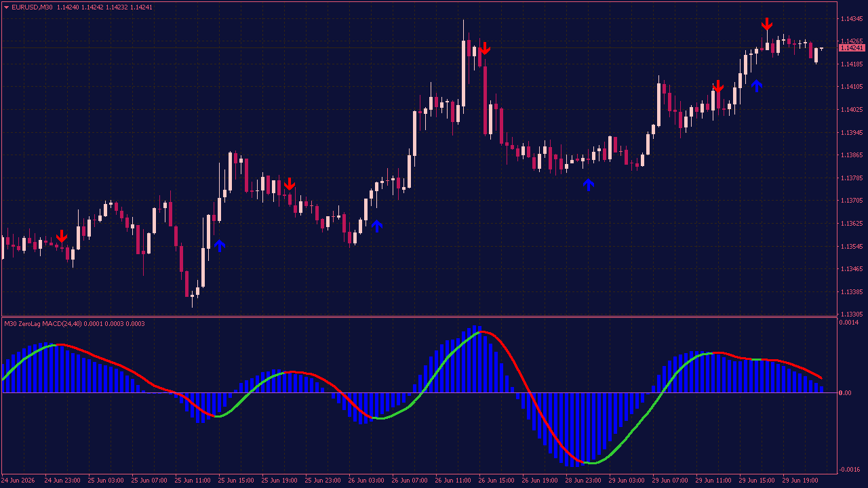This screenshot has height=488, width=868.
Task: Click the OHLC values 1.14240 1.14242 1.14232 1.14241
Action: click(x=104, y=7)
